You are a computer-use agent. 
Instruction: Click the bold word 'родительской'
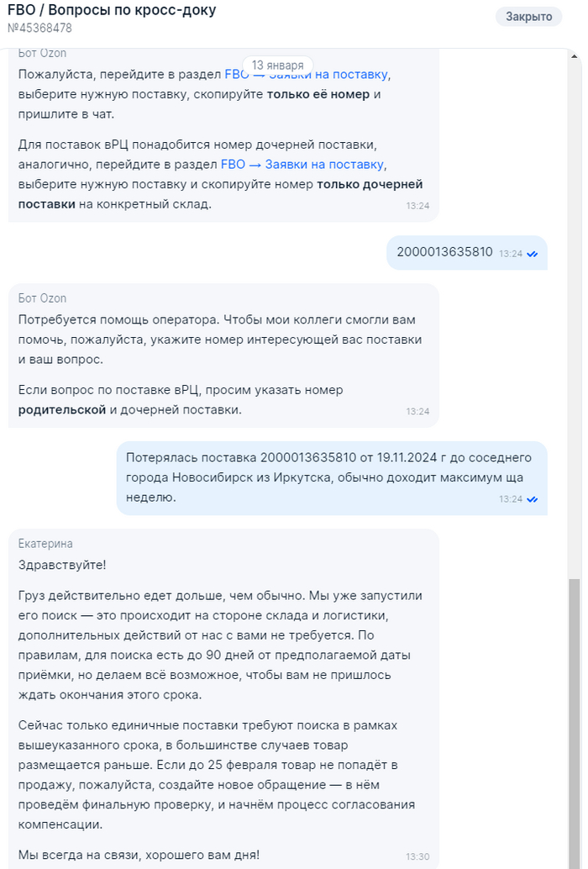[x=62, y=410]
